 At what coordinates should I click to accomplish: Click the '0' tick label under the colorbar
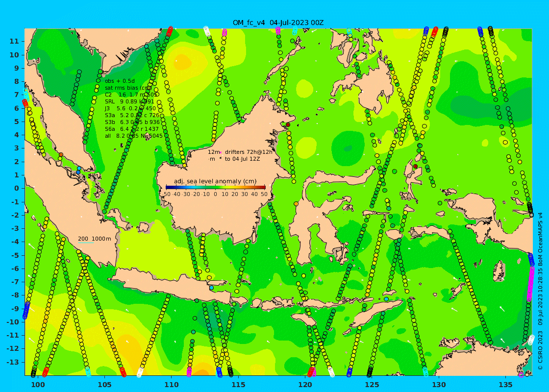coord(215,194)
